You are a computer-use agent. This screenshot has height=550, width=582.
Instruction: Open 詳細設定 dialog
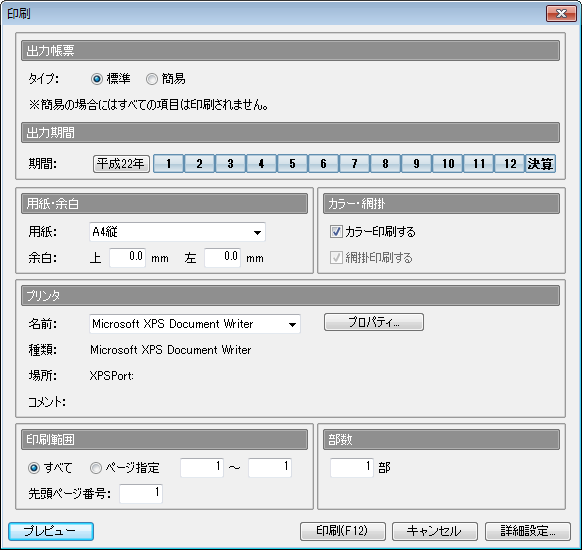[527, 531]
